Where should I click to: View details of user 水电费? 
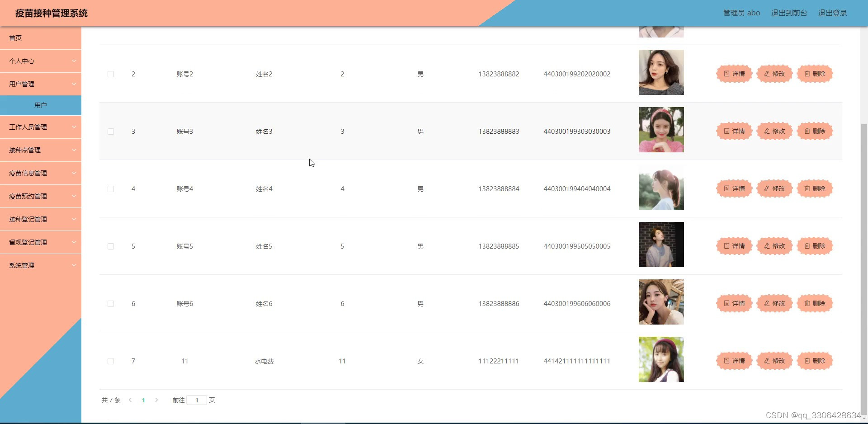click(734, 361)
